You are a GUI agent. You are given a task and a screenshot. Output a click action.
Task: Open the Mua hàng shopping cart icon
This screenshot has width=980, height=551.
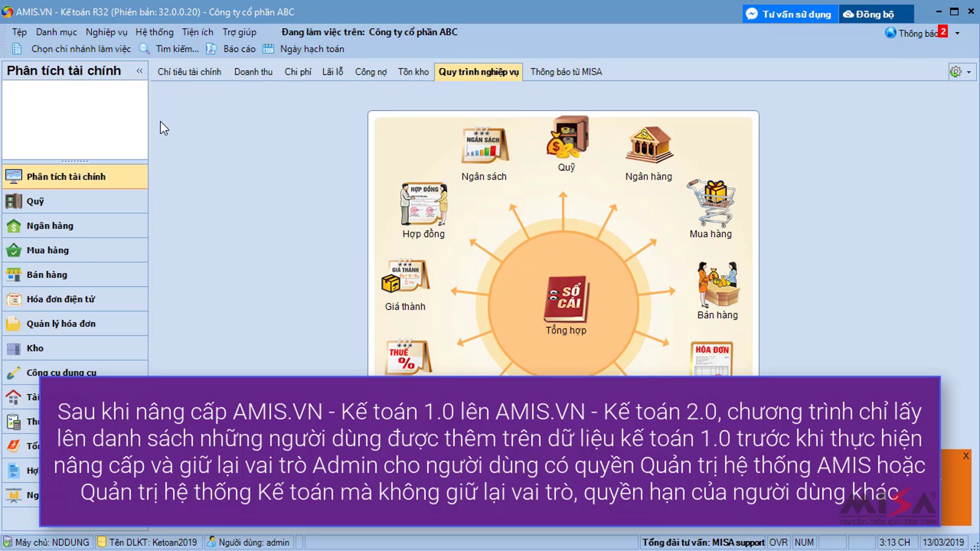711,203
